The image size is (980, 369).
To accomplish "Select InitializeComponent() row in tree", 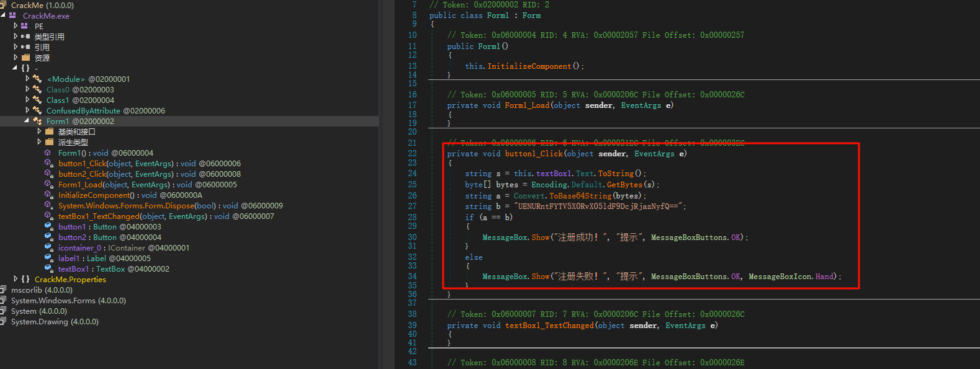I will [130, 195].
